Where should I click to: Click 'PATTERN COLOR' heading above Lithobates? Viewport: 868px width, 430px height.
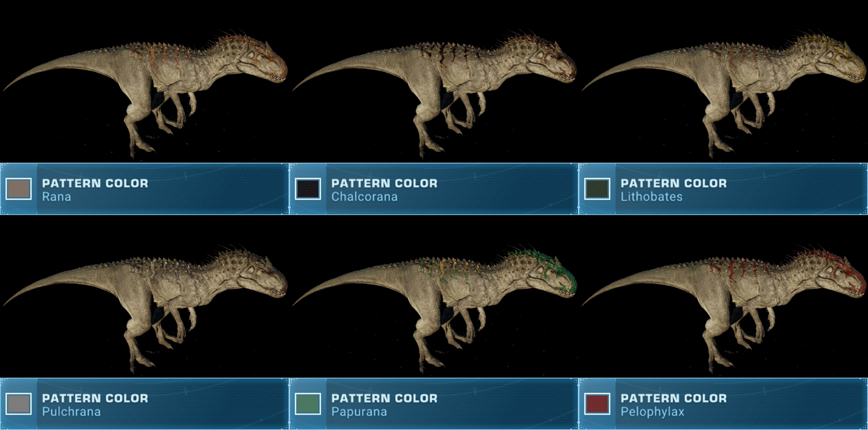(674, 183)
